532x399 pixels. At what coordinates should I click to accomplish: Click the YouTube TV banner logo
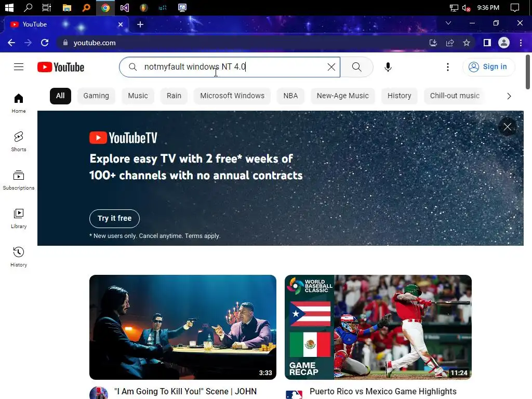pyautogui.click(x=123, y=138)
